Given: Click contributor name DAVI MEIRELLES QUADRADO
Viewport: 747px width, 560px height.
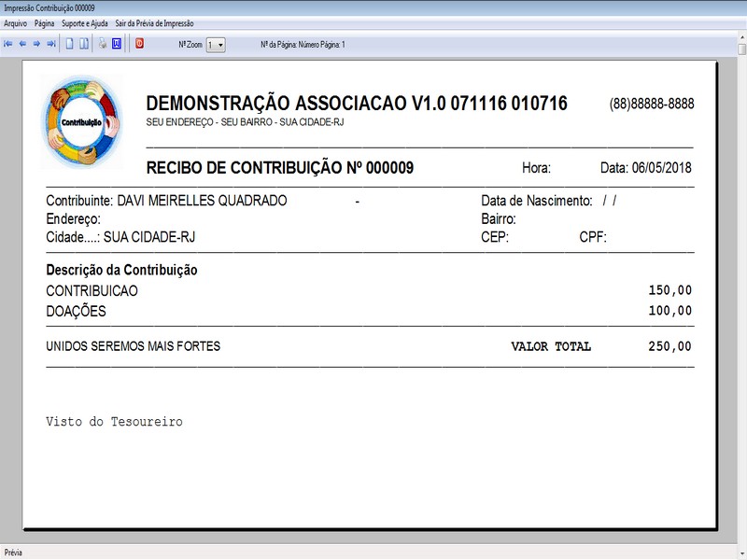Looking at the screenshot, I should coord(202,201).
